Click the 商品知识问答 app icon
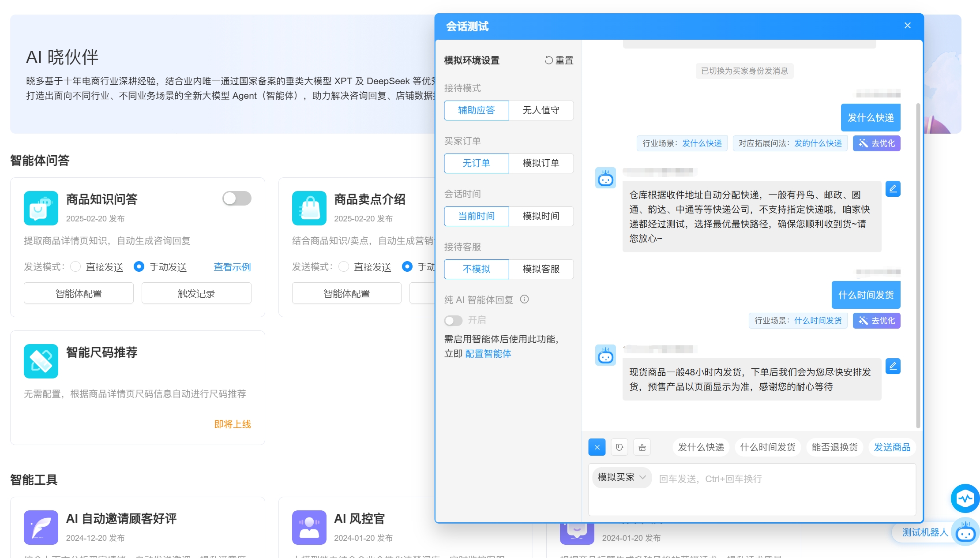The width and height of the screenshot is (980, 558). (41, 207)
